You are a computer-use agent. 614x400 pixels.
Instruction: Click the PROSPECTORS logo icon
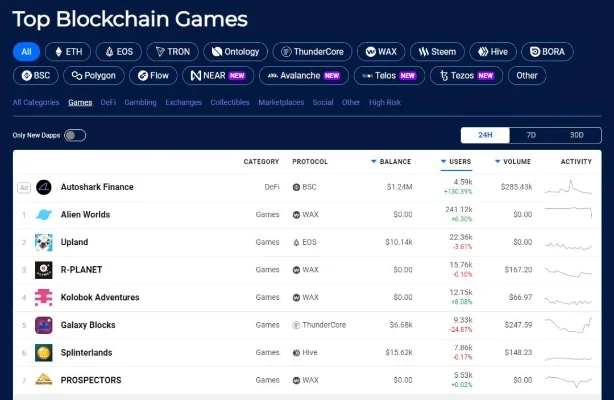[44, 380]
